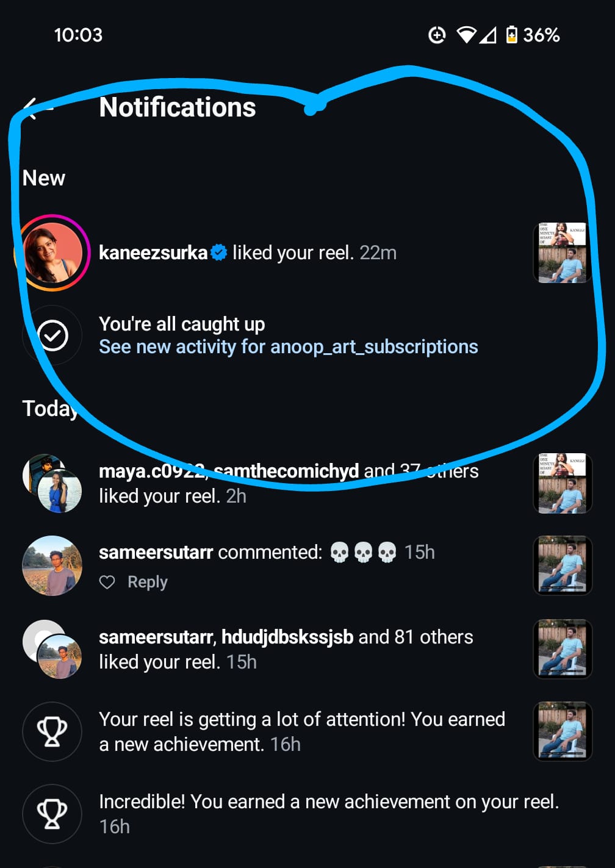Open reel thumbnail beside kaneezsurka's like
Image resolution: width=615 pixels, height=868 pixels.
click(x=562, y=253)
